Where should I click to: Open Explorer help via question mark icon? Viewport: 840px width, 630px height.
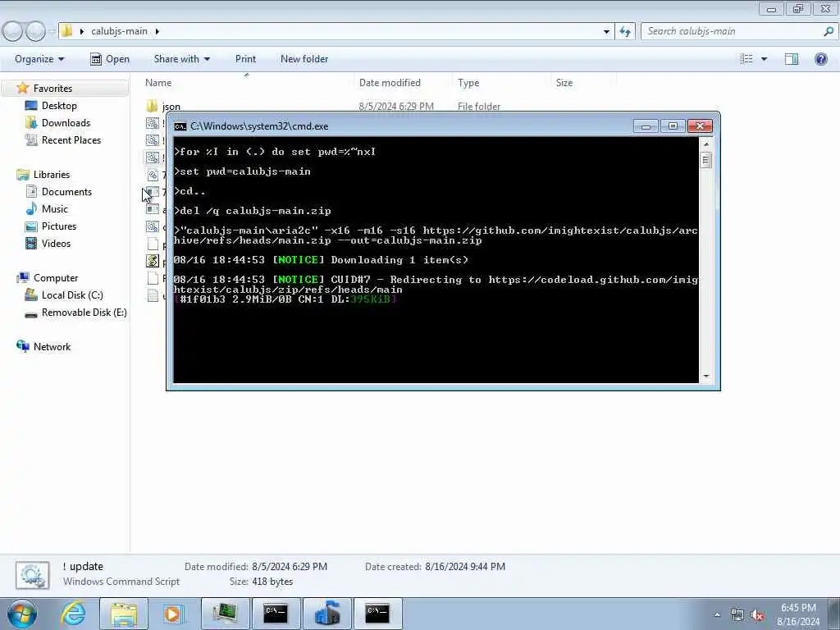pos(820,59)
